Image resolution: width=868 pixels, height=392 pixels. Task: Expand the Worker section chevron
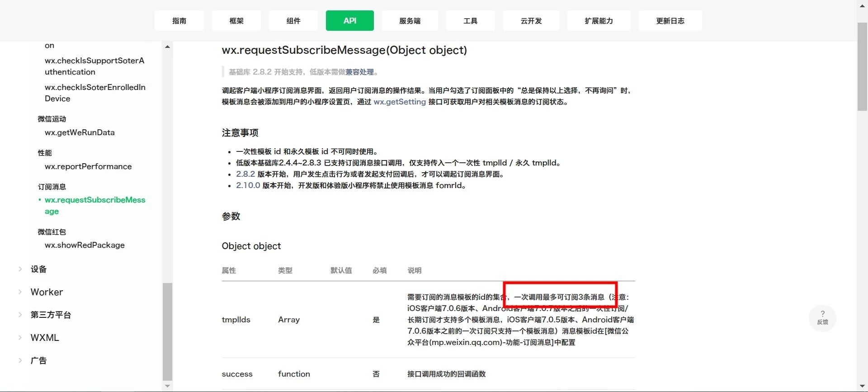point(20,292)
